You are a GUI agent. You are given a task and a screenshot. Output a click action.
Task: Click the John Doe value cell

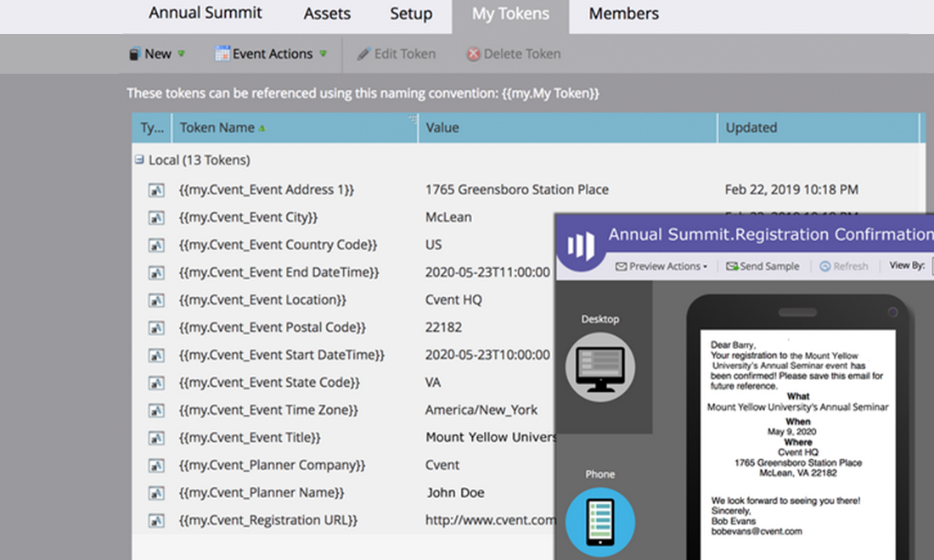point(456,493)
